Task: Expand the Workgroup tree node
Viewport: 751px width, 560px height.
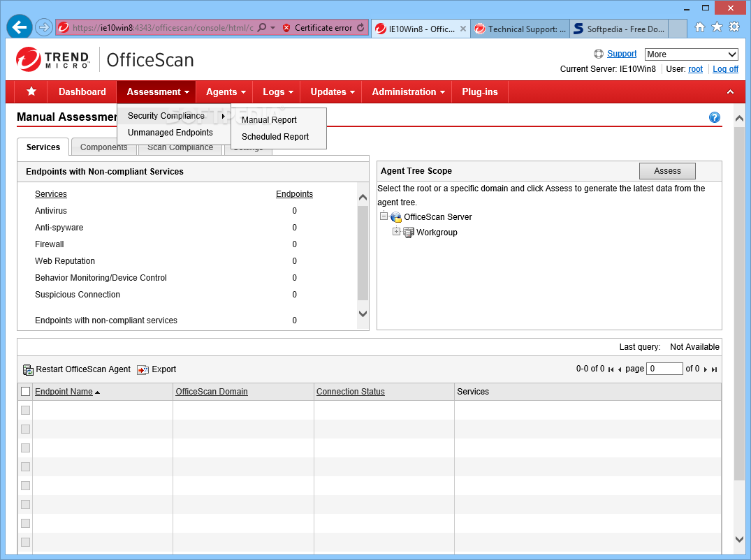Action: click(396, 232)
